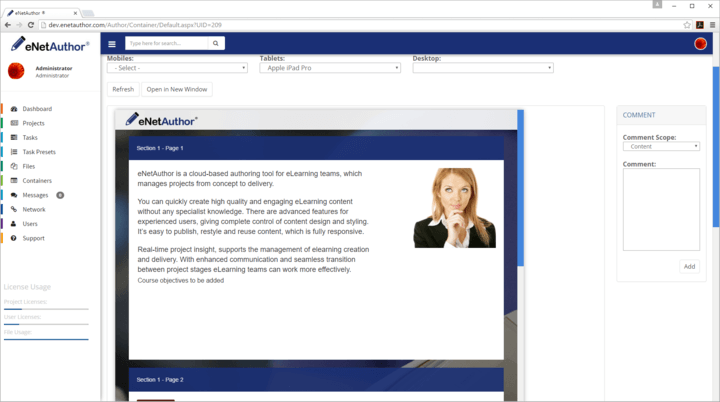
Task: Click the browser reload icon
Action: pyautogui.click(x=31, y=25)
